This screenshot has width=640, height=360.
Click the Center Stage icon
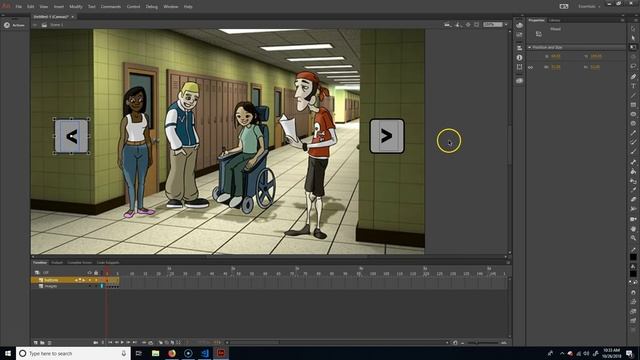(468, 25)
